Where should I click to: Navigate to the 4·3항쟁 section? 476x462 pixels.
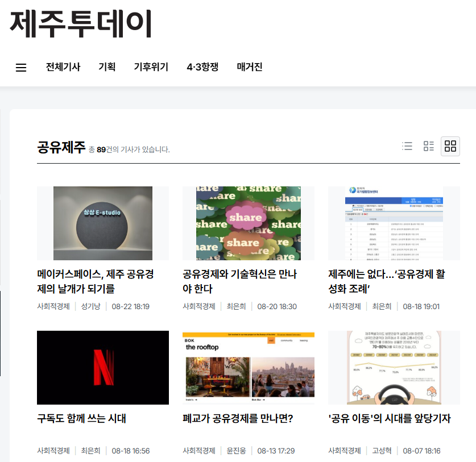click(x=202, y=67)
